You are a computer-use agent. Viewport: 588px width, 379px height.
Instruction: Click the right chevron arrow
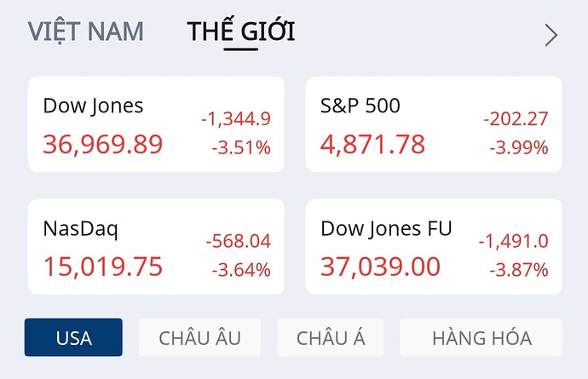tap(551, 35)
